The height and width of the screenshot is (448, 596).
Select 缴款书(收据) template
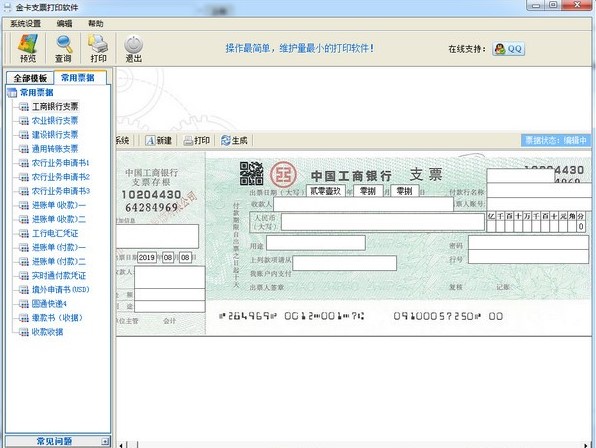tap(57, 318)
